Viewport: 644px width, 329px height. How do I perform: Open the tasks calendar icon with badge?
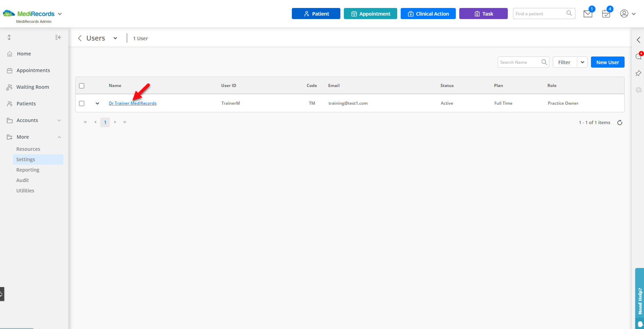tap(606, 14)
